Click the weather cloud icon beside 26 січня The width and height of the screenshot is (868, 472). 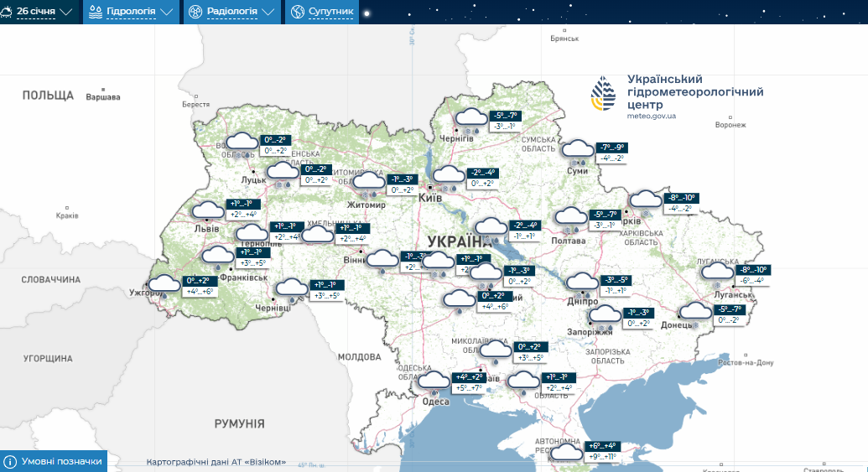click(6, 12)
